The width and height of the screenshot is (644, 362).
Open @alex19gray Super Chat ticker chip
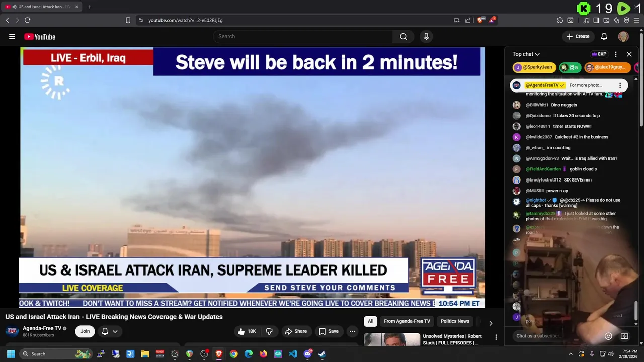pyautogui.click(x=607, y=67)
